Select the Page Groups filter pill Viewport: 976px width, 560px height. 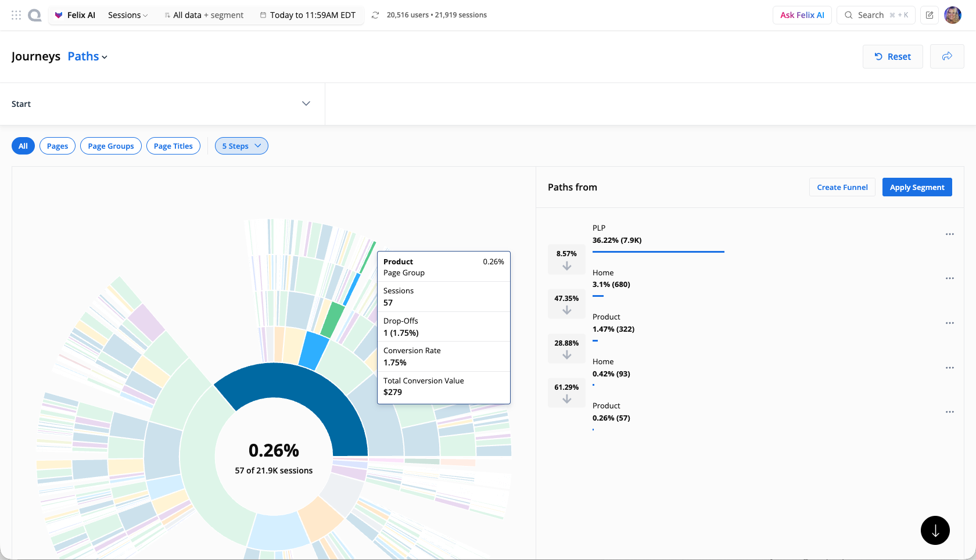[111, 146]
